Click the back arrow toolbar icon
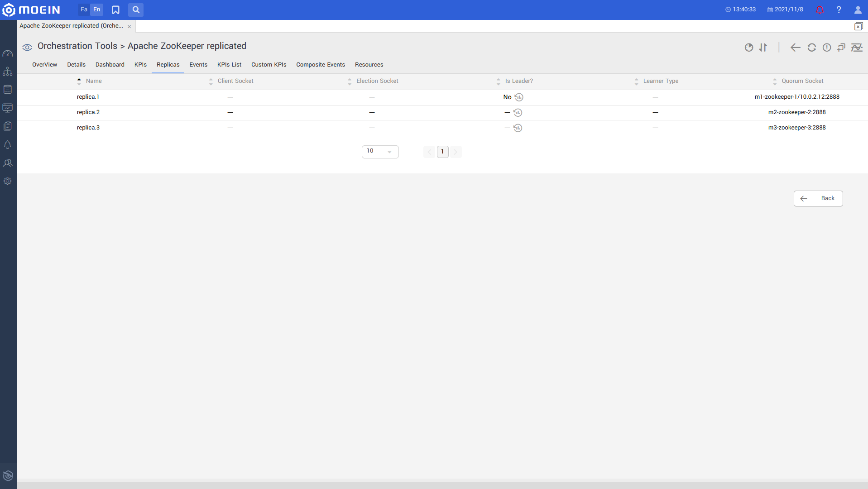 click(796, 48)
